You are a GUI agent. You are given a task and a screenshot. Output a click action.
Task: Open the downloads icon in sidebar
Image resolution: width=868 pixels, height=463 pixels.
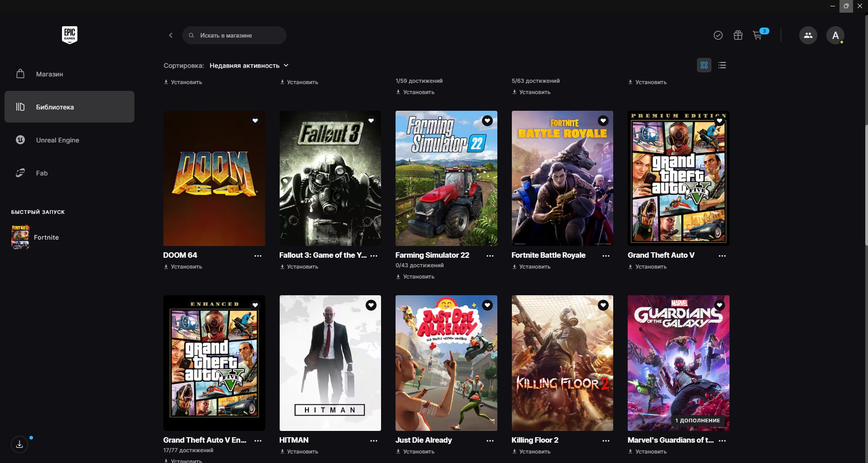point(19,444)
